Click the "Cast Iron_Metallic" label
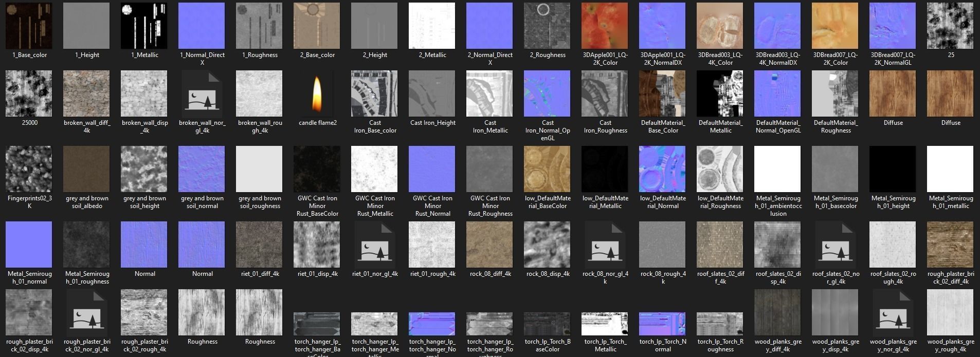This screenshot has width=980, height=357. point(490,126)
